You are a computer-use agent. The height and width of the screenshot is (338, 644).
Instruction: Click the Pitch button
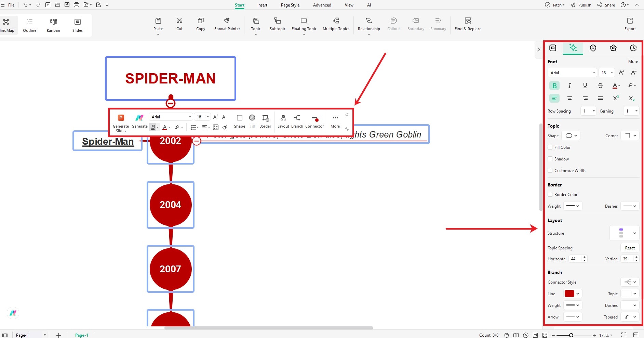click(x=555, y=5)
